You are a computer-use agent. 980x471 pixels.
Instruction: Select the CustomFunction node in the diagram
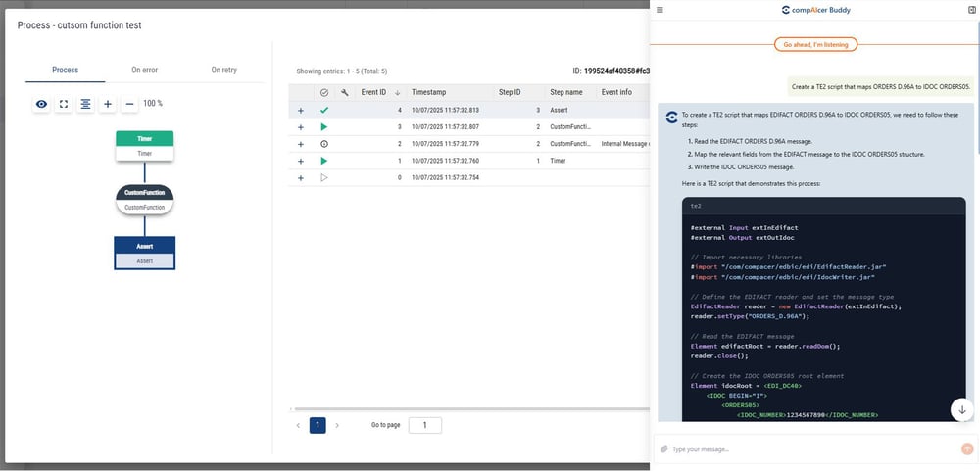pos(144,200)
